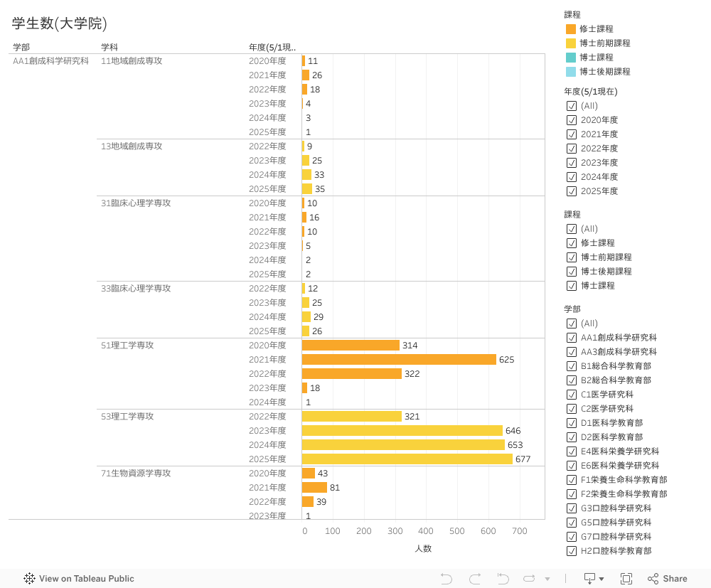
Task: Click the Tableau logo icon
Action: (30, 579)
